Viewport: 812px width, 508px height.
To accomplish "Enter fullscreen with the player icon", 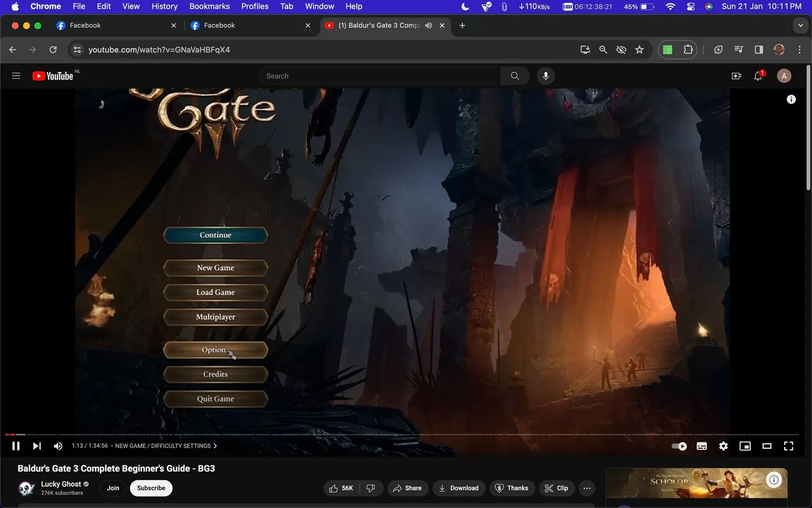I will [788, 446].
